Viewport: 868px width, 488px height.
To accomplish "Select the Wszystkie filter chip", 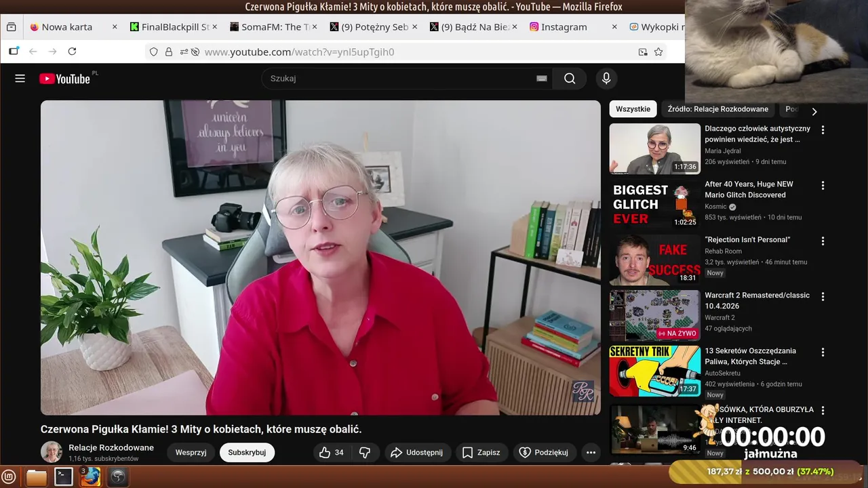I will (x=633, y=109).
